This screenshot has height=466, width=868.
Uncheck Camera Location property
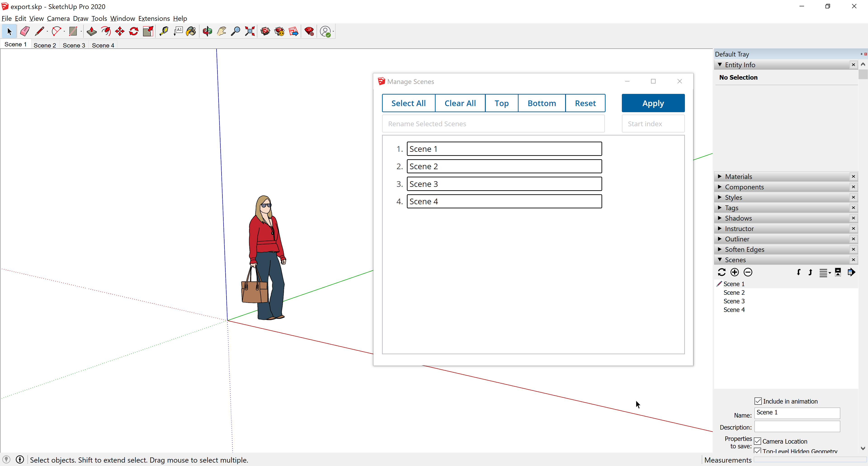pyautogui.click(x=757, y=441)
